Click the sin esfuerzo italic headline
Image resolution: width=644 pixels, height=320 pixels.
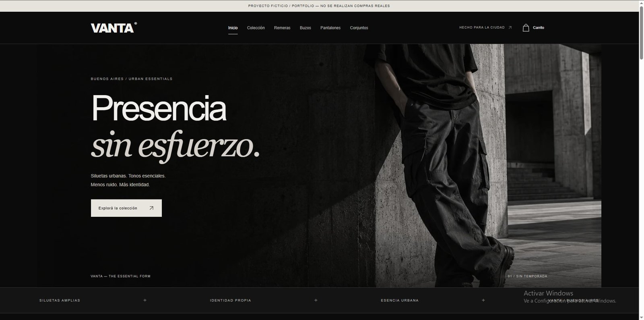175,146
